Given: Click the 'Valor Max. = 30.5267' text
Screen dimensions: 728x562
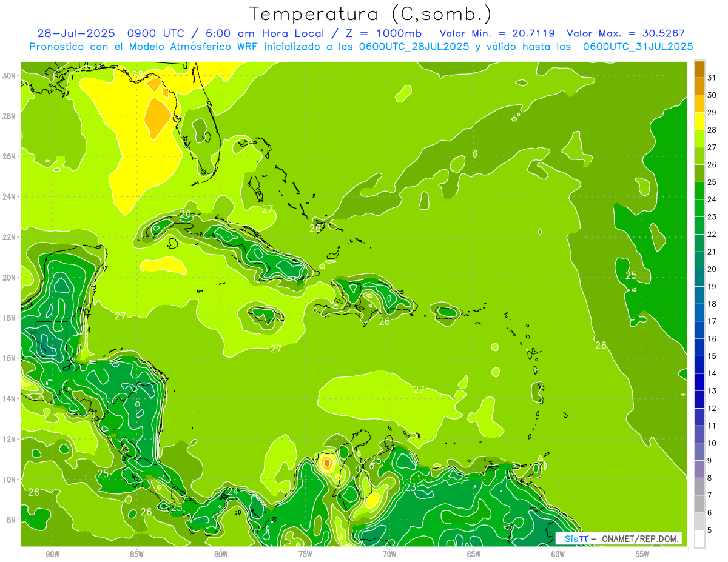Looking at the screenshot, I should tap(625, 33).
